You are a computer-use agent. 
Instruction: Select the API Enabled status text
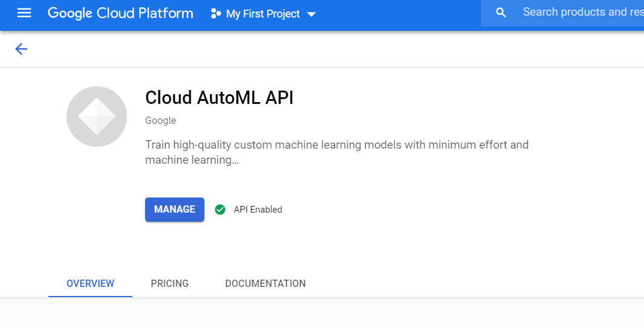point(258,210)
